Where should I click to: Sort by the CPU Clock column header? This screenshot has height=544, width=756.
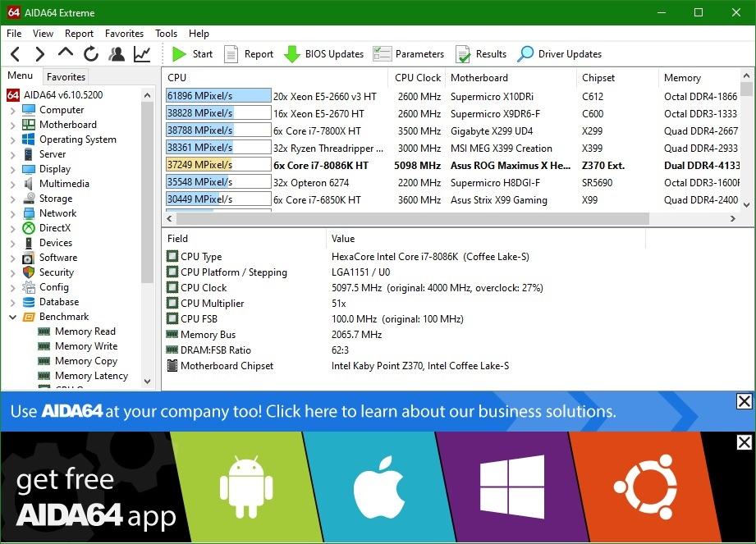pyautogui.click(x=418, y=78)
